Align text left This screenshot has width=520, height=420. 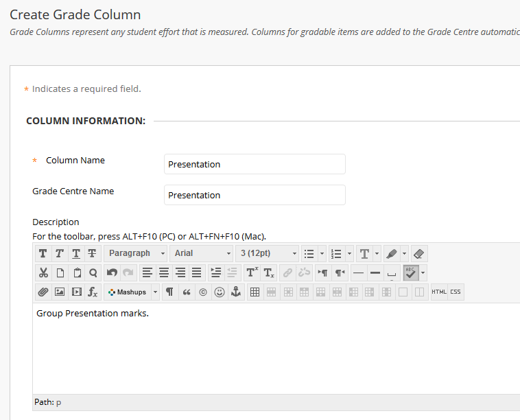147,273
